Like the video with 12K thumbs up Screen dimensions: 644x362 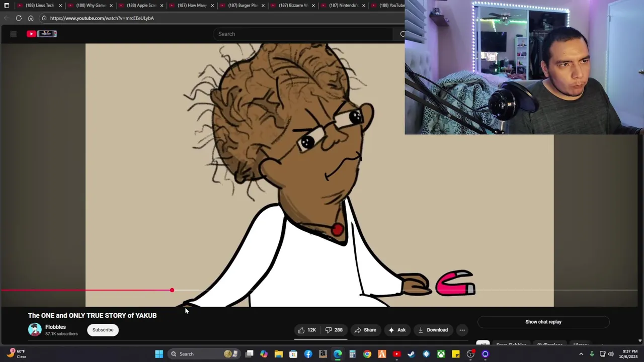307,330
